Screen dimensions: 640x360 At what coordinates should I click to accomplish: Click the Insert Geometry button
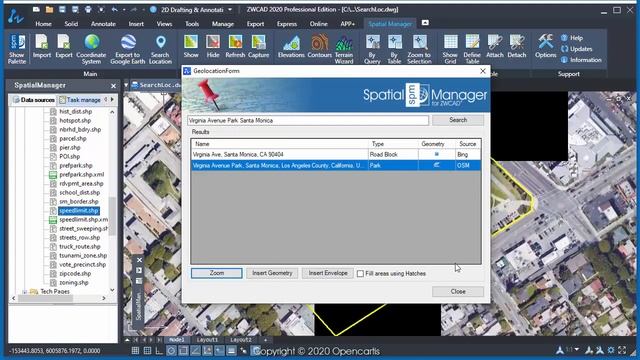point(272,273)
